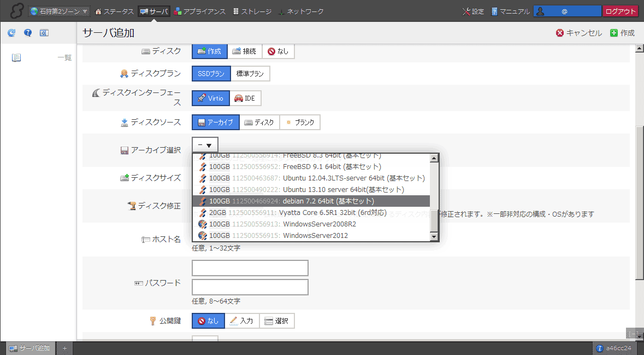Open the ネットワーク menu
This screenshot has height=355, width=644.
300,11
